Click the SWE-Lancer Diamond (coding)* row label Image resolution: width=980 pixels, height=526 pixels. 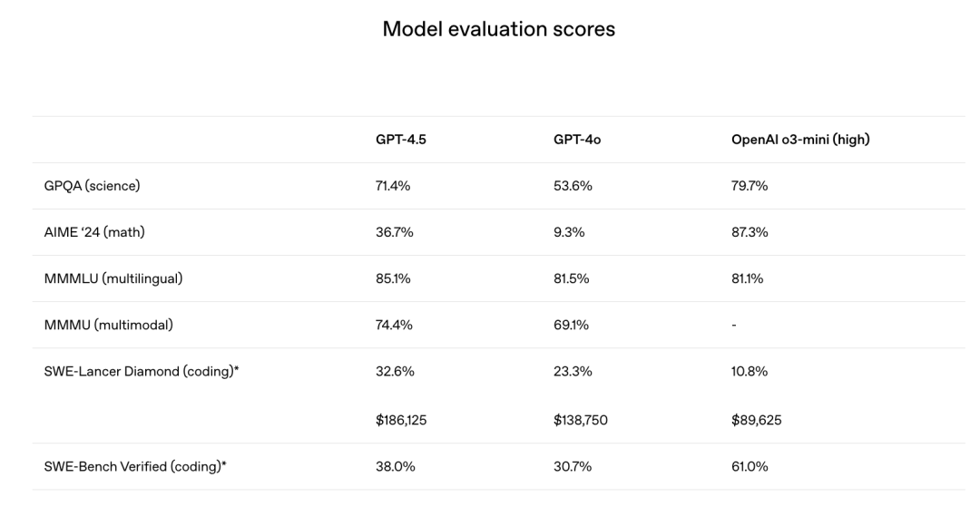coord(142,371)
